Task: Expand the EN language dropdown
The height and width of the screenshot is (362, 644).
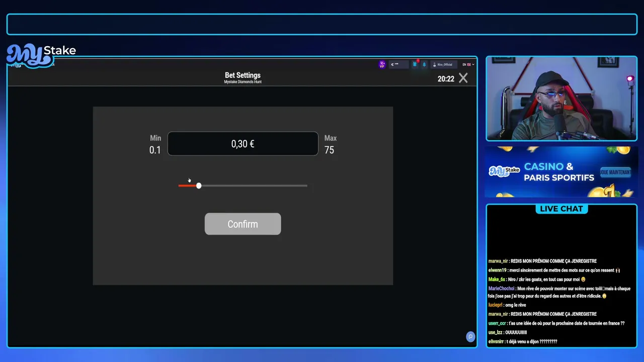Action: click(468, 64)
